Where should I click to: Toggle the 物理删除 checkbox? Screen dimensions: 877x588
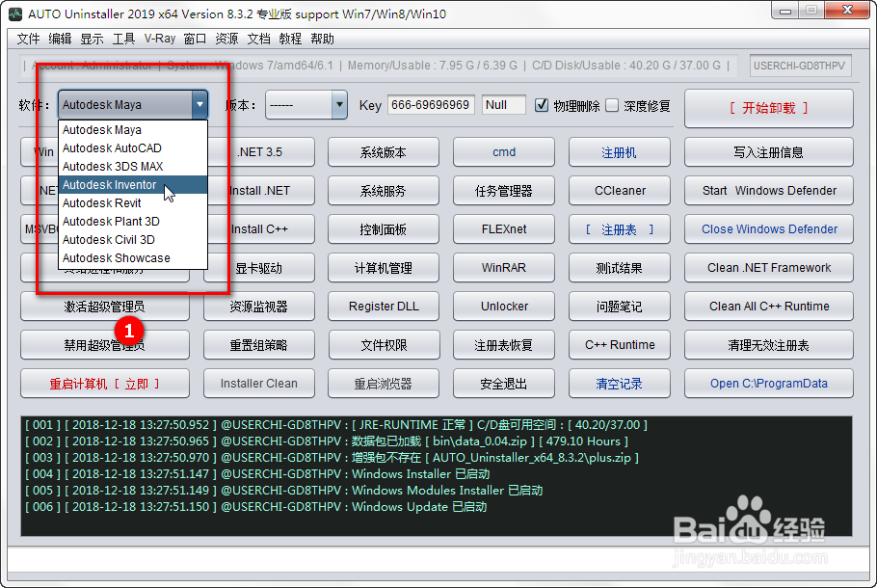tap(542, 105)
